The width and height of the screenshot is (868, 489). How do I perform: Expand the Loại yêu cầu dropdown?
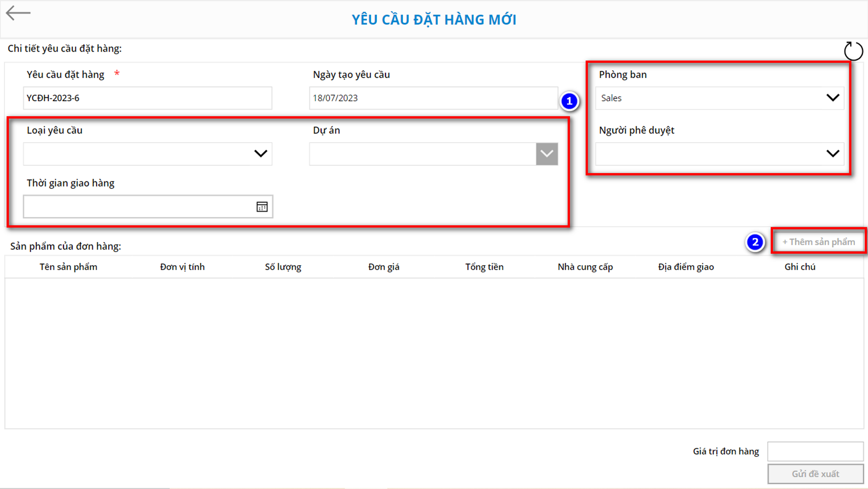pyautogui.click(x=260, y=154)
